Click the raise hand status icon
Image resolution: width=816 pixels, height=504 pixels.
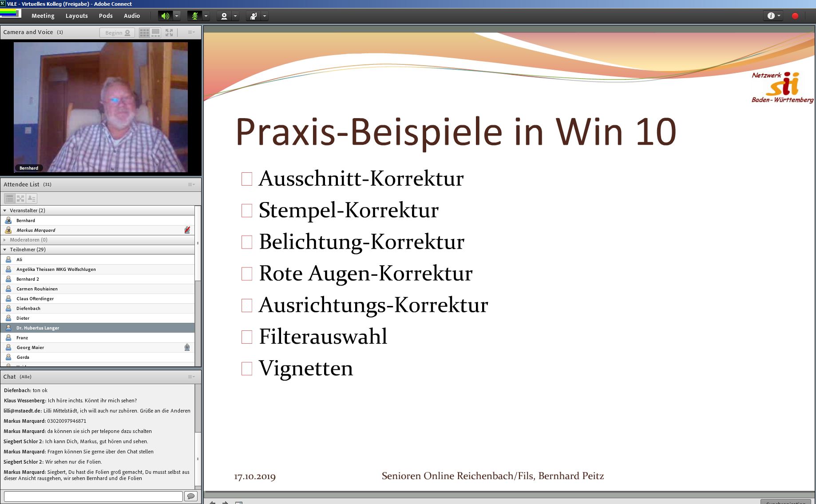coord(254,16)
